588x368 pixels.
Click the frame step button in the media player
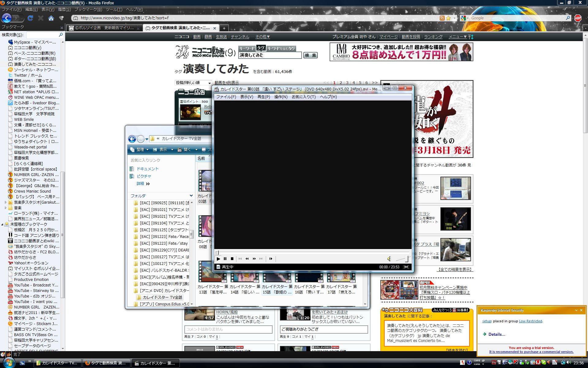[271, 259]
